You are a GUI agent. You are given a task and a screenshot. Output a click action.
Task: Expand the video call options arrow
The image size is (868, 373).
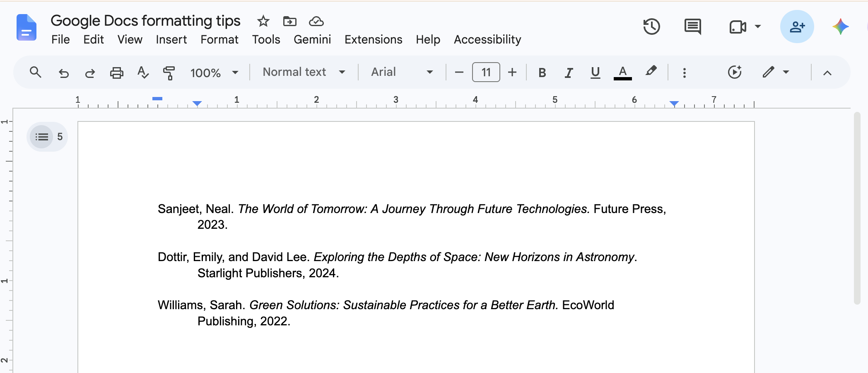click(758, 27)
